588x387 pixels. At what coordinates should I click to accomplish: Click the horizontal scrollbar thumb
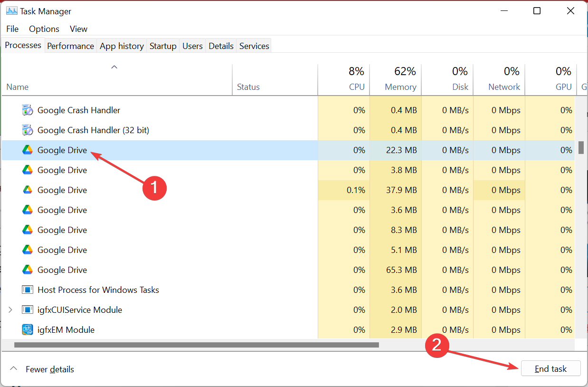tap(196, 345)
